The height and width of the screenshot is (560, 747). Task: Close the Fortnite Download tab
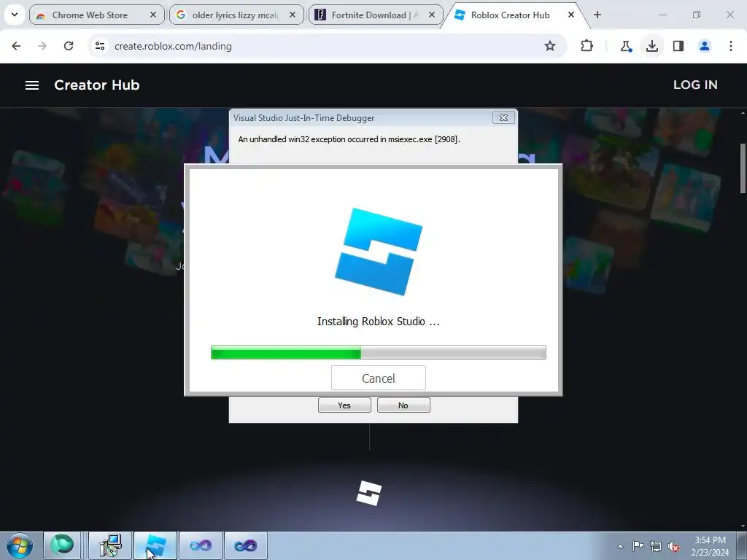(432, 15)
